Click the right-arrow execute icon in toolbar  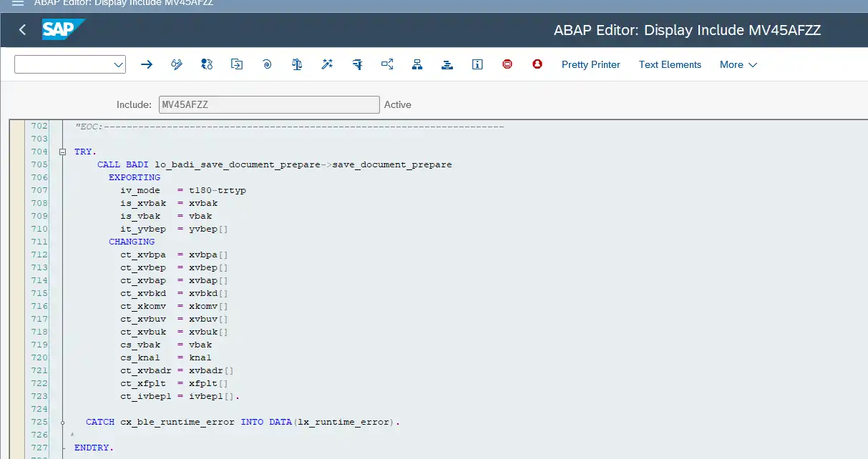tap(147, 64)
